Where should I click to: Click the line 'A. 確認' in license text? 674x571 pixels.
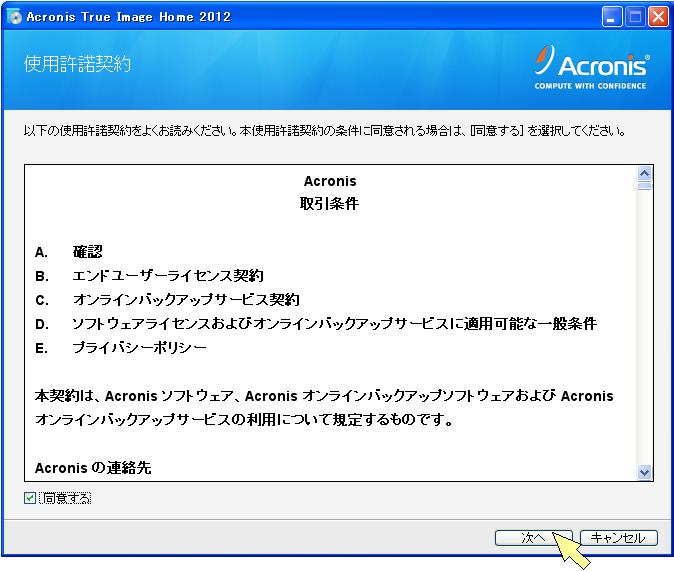click(69, 252)
